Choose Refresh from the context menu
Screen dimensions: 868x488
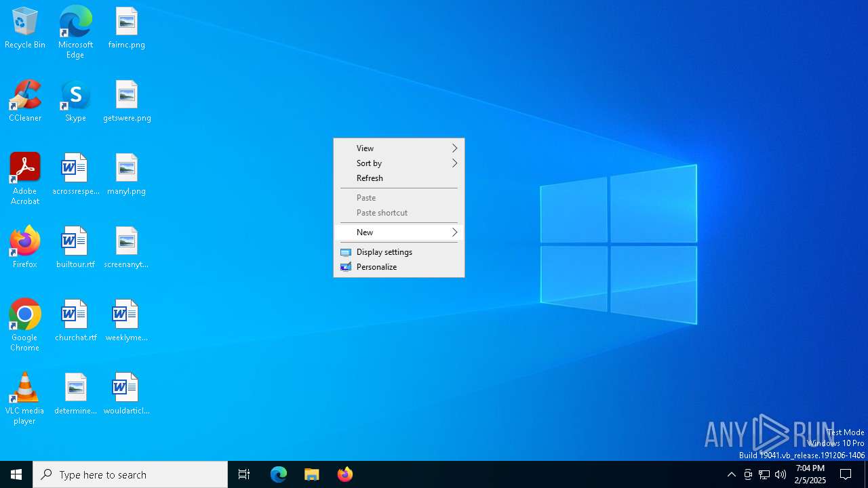[x=399, y=178]
